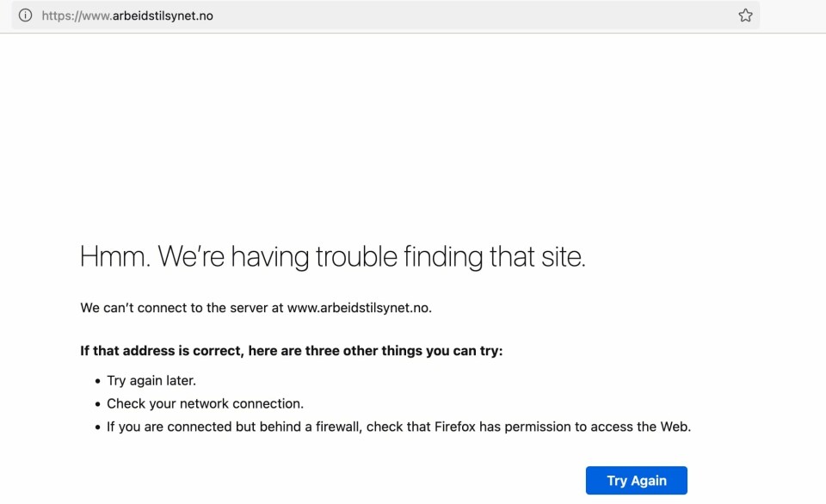This screenshot has height=504, width=826.
Task: Click empty space inside the address bar
Action: point(473,15)
